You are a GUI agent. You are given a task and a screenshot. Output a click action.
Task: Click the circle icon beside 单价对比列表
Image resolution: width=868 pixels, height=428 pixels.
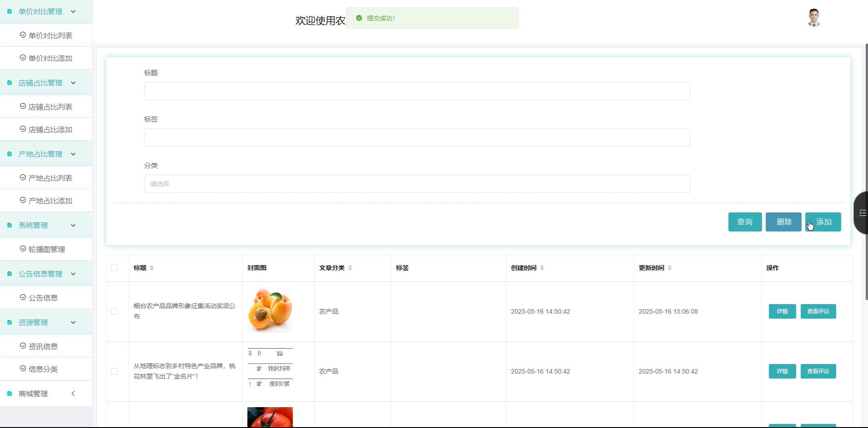pos(23,35)
